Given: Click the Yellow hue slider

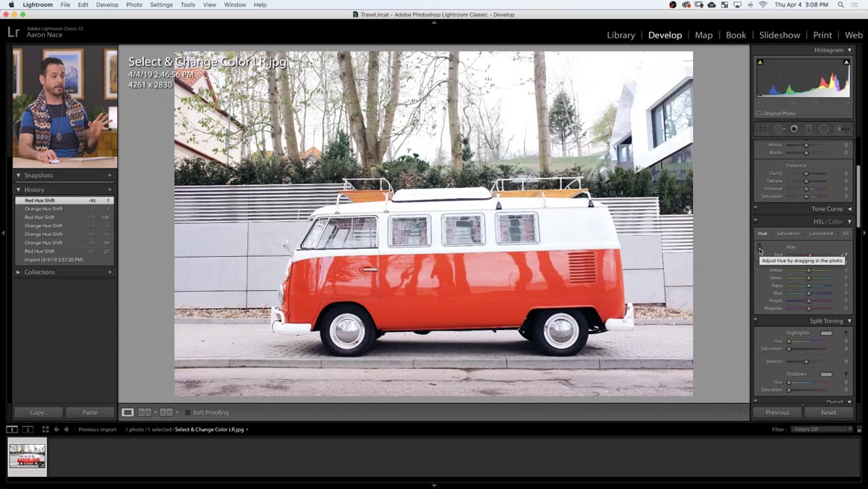Looking at the screenshot, I should point(809,271).
